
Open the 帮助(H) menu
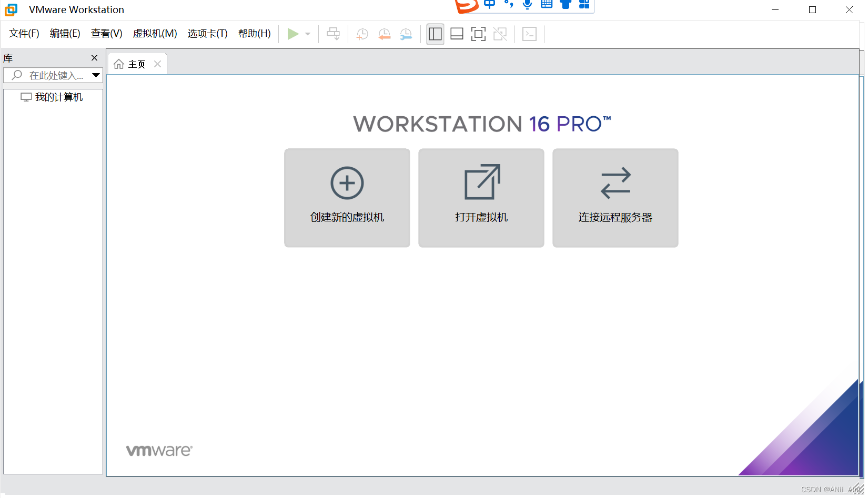[x=255, y=34]
